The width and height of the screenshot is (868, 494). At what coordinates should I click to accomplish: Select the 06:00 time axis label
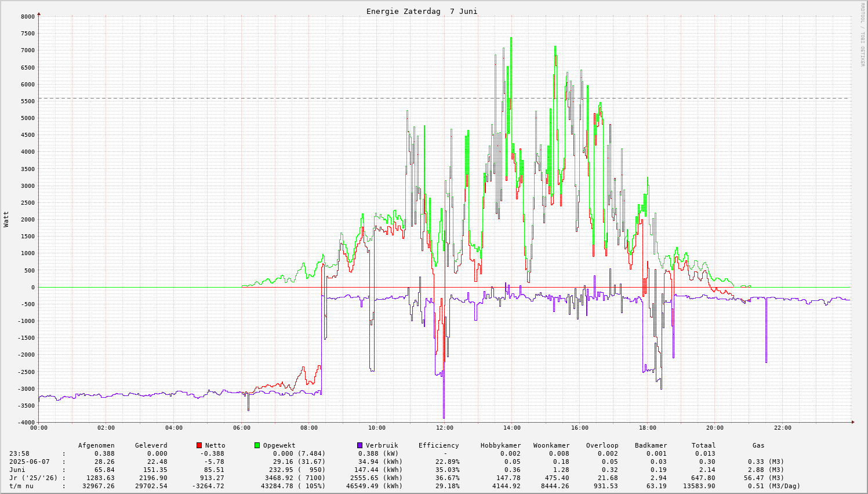click(242, 428)
